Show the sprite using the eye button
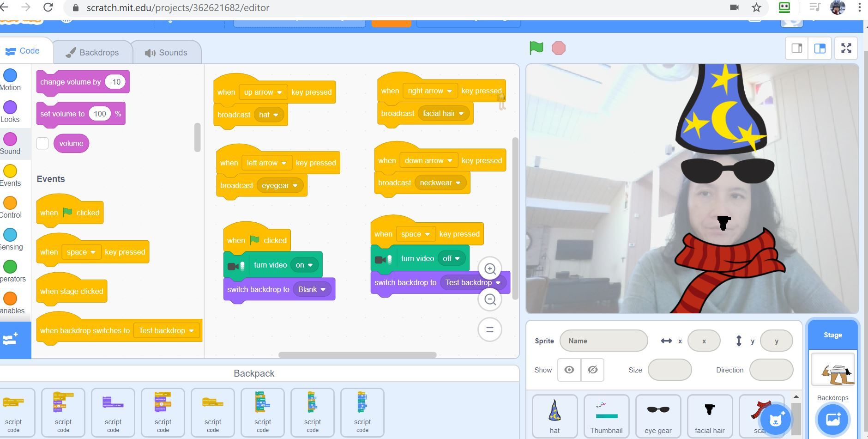Image resolution: width=868 pixels, height=439 pixels. pos(569,370)
